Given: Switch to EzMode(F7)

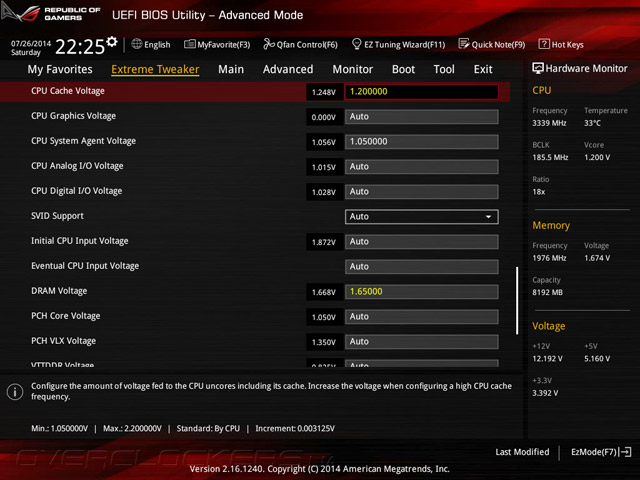Looking at the screenshot, I should pos(601,452).
